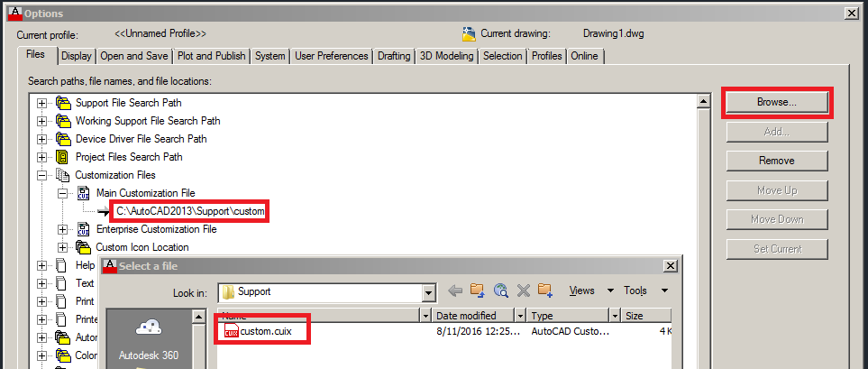The width and height of the screenshot is (868, 369).
Task: Switch to the Online tab
Action: coord(585,56)
